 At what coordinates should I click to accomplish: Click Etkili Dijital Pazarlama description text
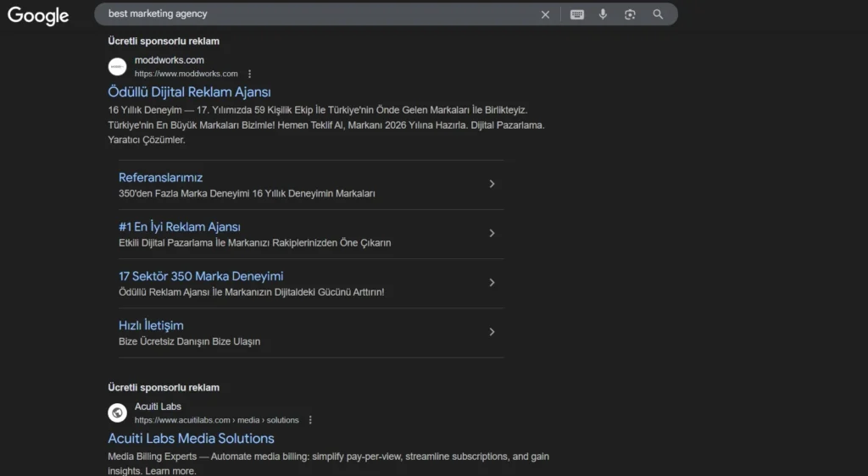point(254,243)
